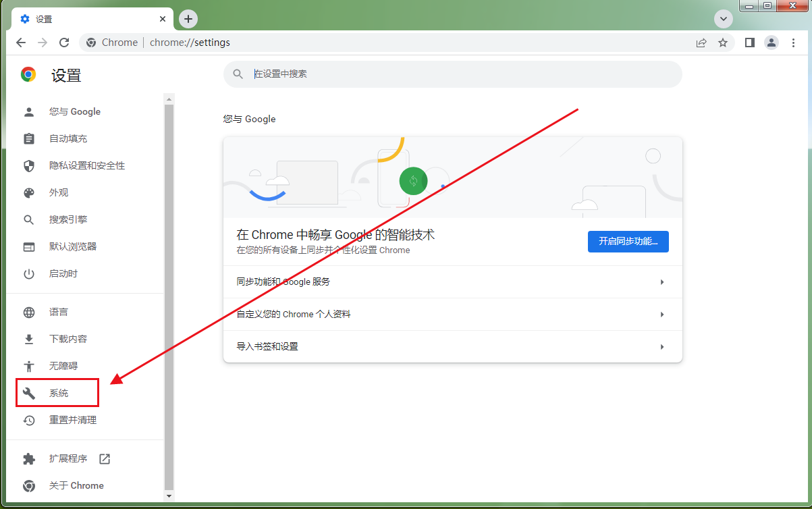
Task: Click the palette icon for 外观
Action: (28, 192)
